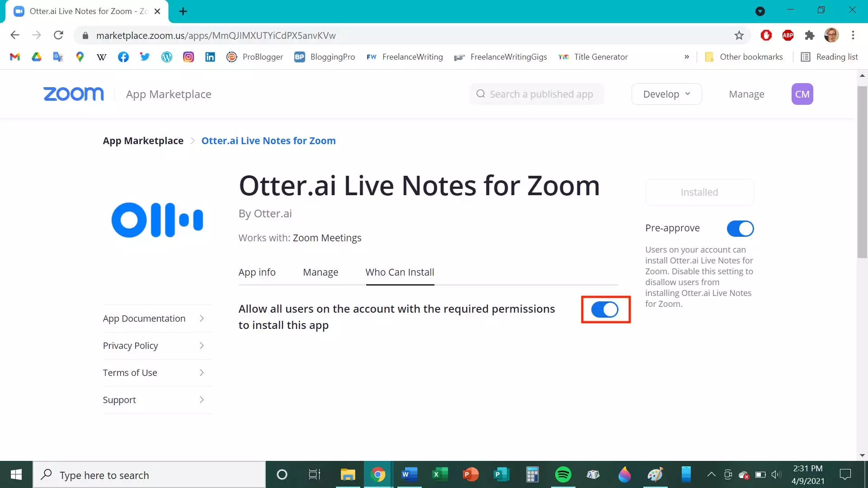This screenshot has width=868, height=488.
Task: Click the App Marketplace breadcrumb
Action: [x=143, y=141]
